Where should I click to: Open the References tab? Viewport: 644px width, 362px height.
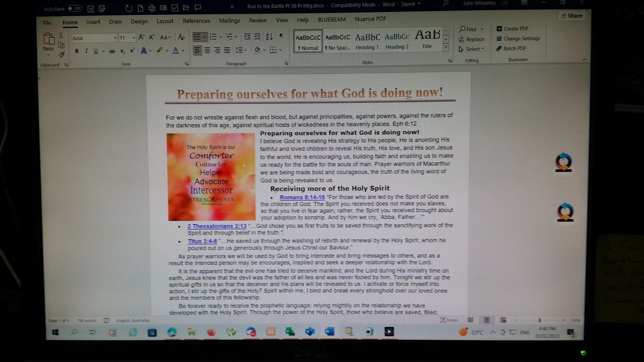[x=196, y=21]
